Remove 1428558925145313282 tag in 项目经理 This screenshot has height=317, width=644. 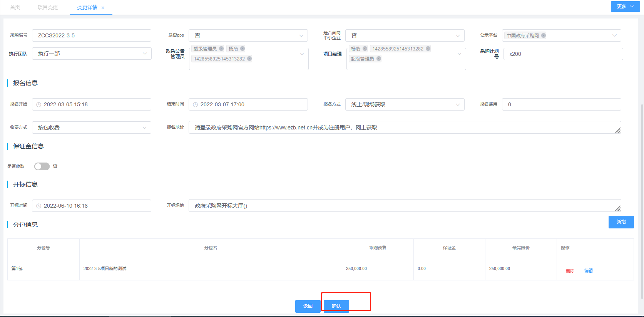click(428, 49)
